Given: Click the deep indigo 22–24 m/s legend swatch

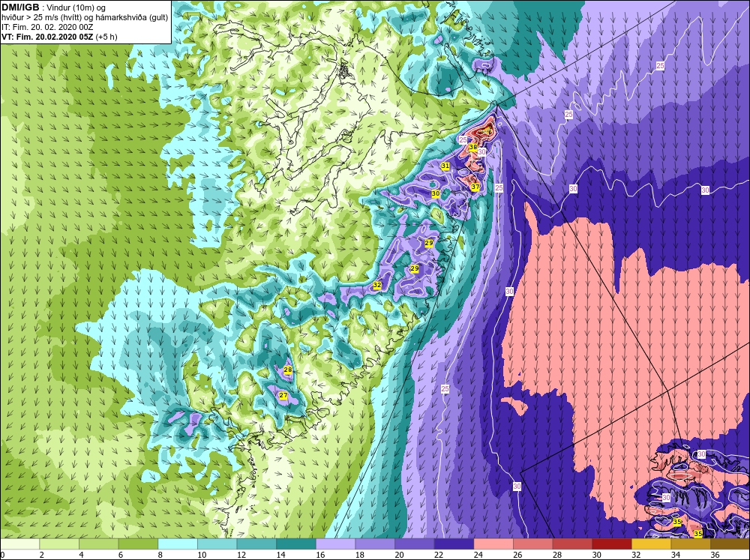Looking at the screenshot, I should coord(454,544).
